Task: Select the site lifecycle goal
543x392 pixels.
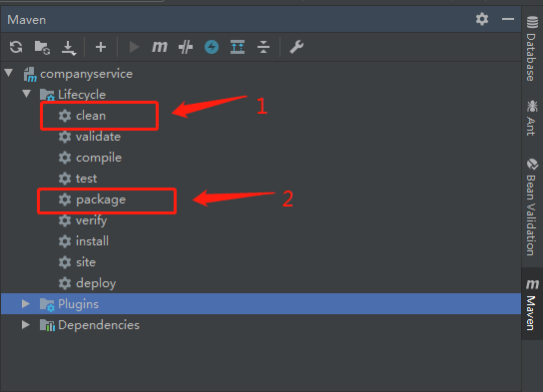Action: (86, 262)
